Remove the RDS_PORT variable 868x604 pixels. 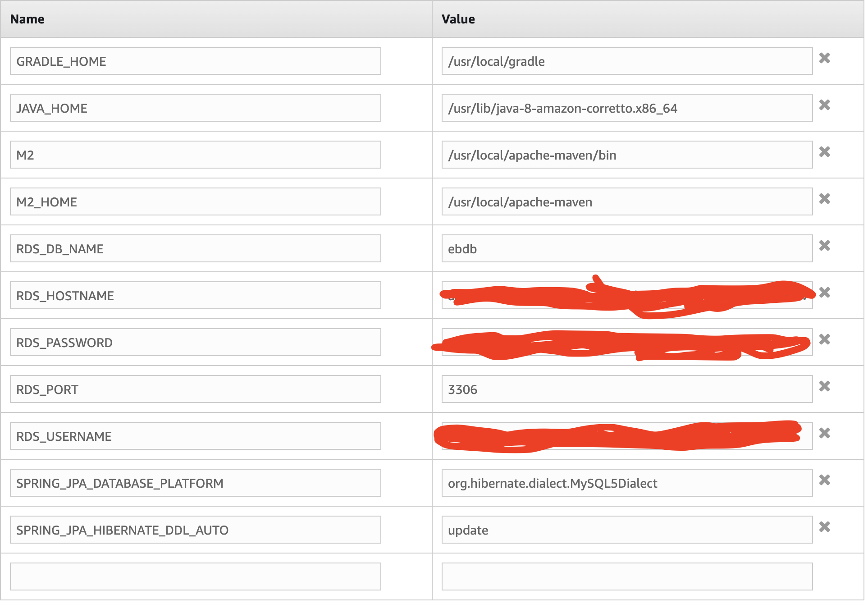click(x=824, y=386)
